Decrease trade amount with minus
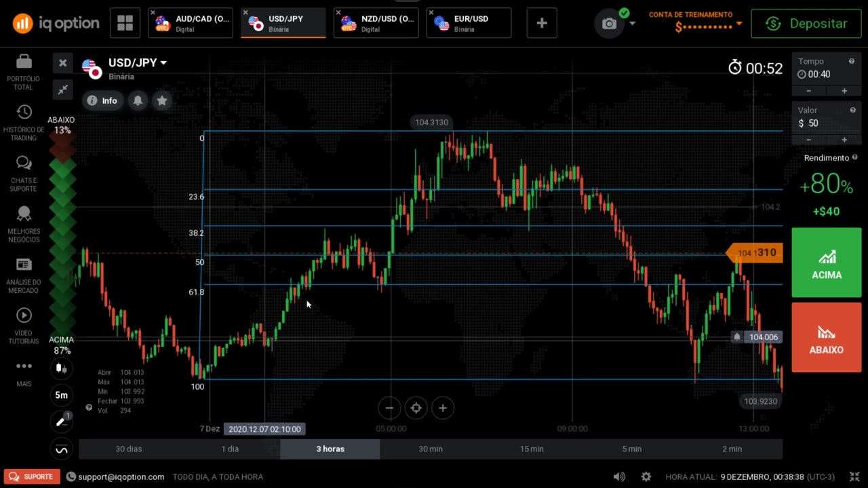 [808, 140]
